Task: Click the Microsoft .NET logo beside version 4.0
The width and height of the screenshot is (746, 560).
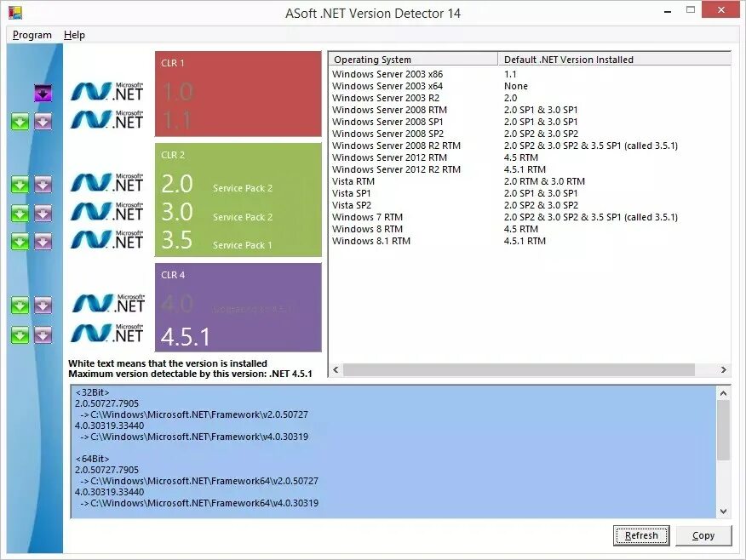Action: click(108, 303)
